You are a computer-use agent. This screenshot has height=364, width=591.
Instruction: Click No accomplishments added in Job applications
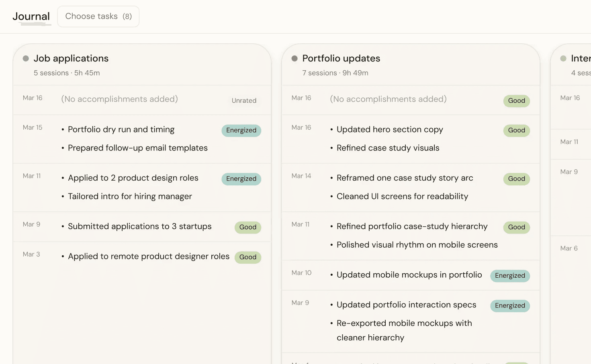click(119, 99)
